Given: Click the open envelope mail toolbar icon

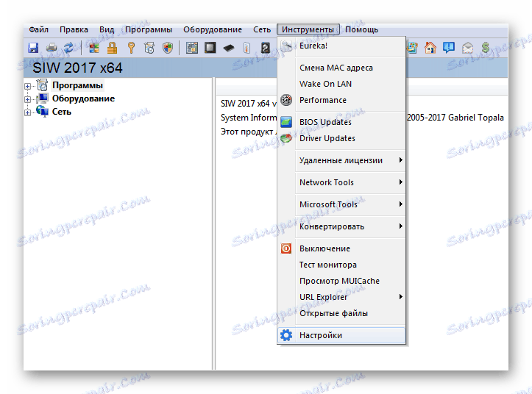Looking at the screenshot, I should [467, 48].
